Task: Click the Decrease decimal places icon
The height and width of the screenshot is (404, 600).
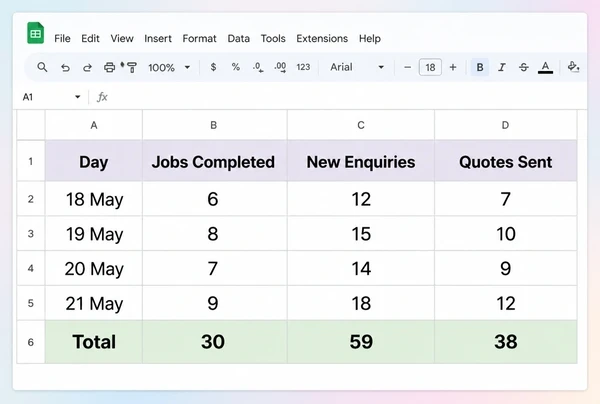Action: point(258,68)
